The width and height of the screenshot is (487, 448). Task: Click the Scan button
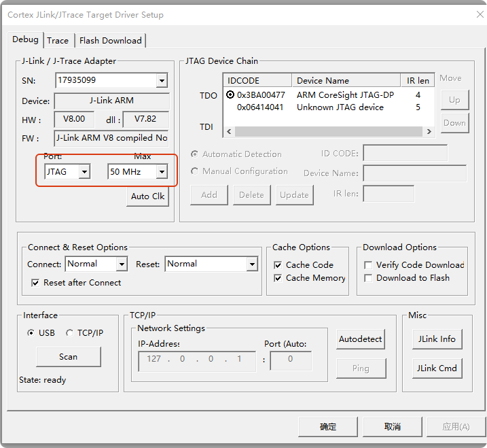(69, 357)
